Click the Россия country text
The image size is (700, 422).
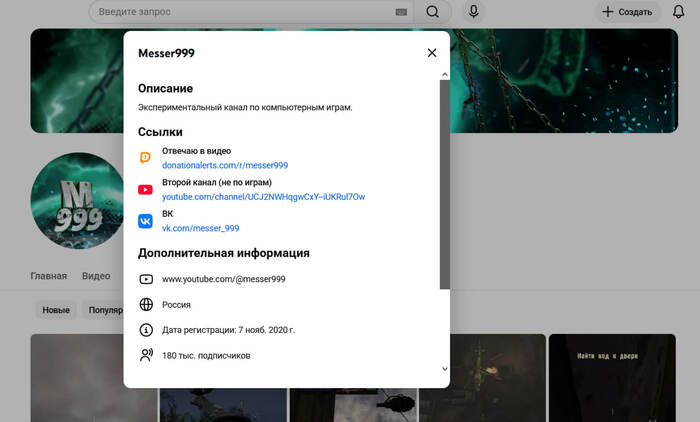point(176,305)
